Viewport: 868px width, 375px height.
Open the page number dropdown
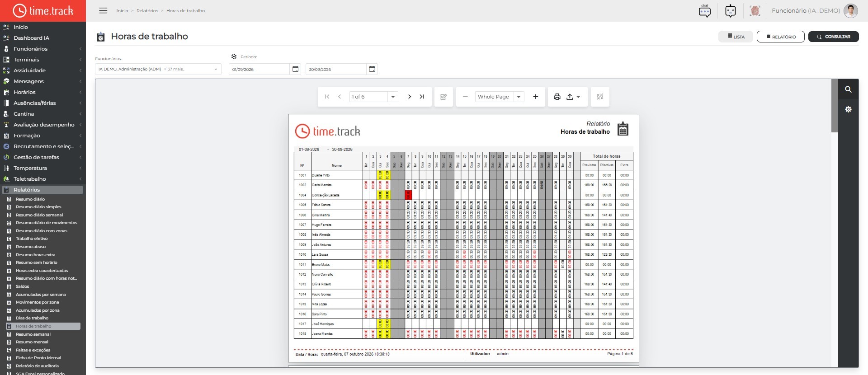[x=393, y=97]
